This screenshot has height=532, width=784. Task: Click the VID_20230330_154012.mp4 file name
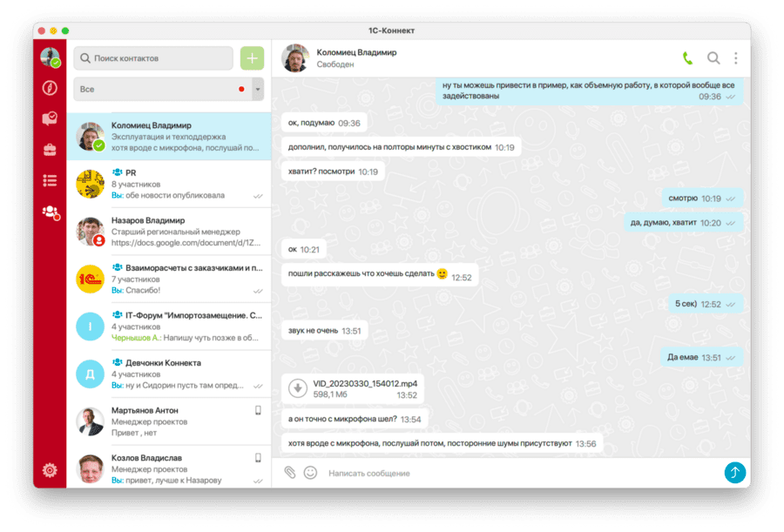365,383
